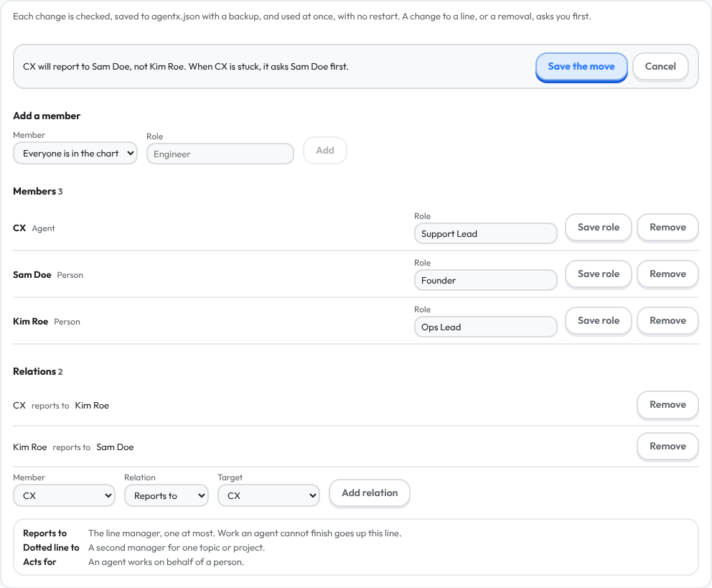Screen dimensions: 712x588
Task: Focus the Engineer role input field
Action: [x=220, y=154]
